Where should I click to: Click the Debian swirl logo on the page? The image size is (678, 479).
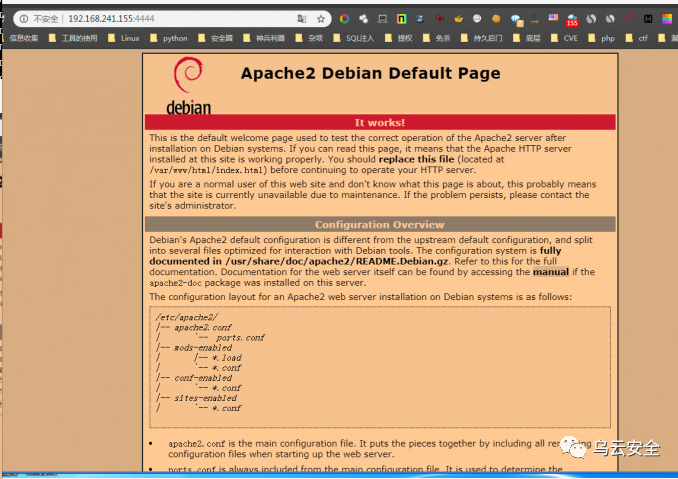(x=188, y=74)
